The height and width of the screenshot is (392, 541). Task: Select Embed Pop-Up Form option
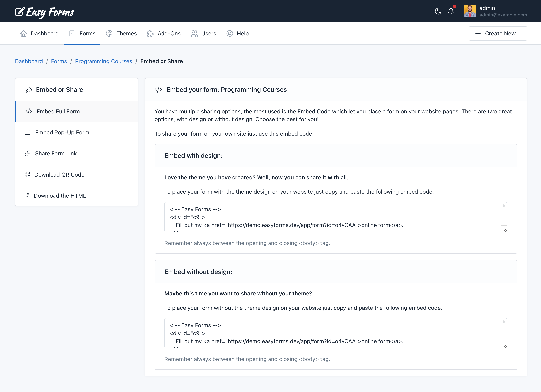coord(77,132)
